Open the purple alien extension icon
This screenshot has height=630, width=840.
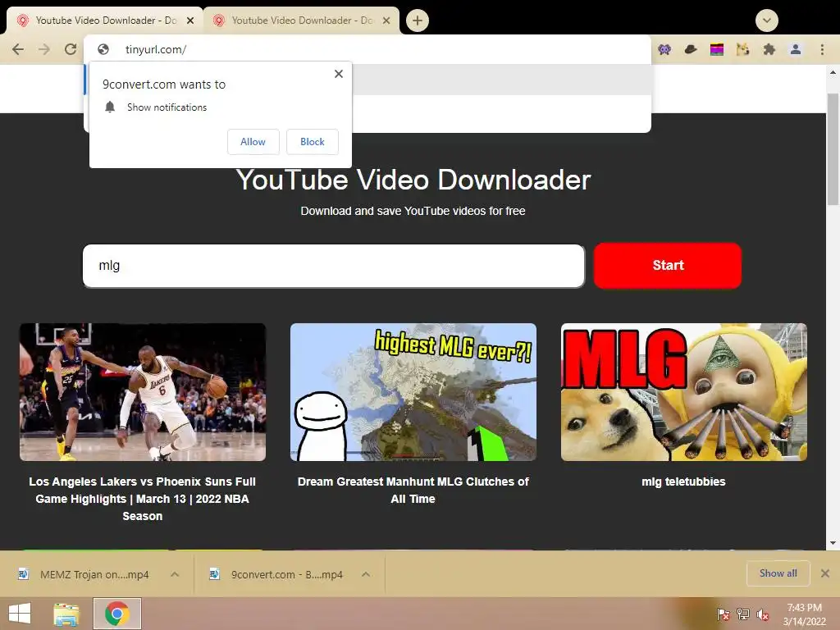664,49
